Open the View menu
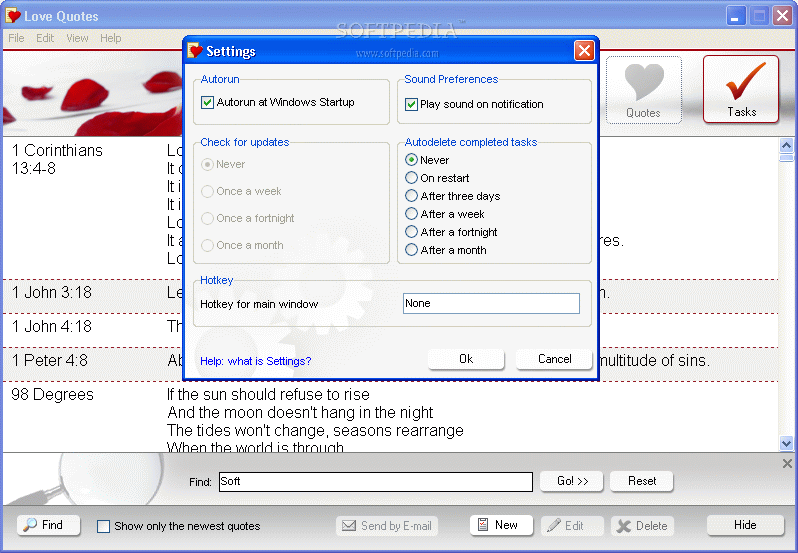This screenshot has height=553, width=798. click(77, 38)
